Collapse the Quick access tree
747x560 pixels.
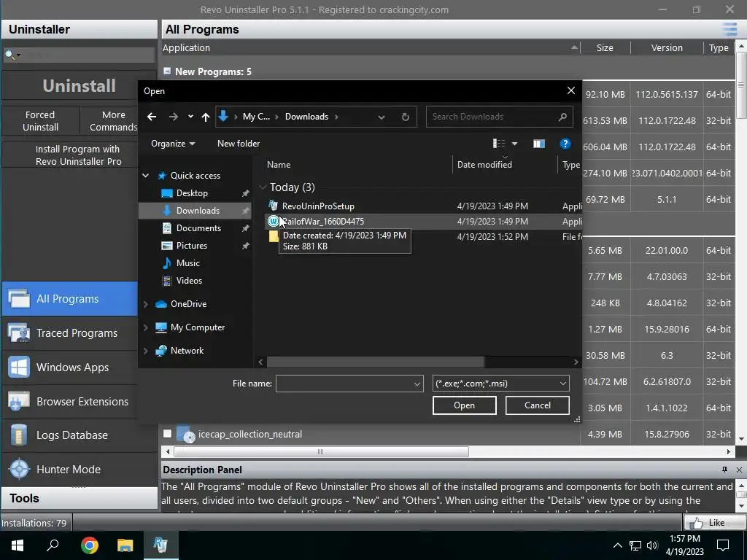pyautogui.click(x=146, y=176)
